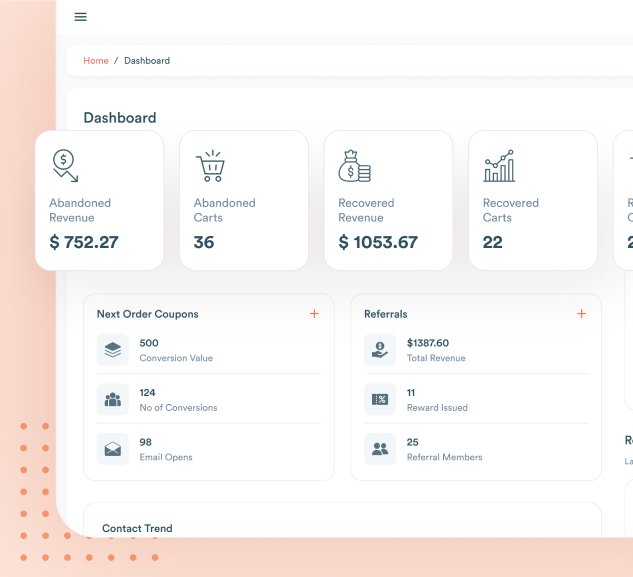Screen dimensions: 633x577
Task: Click the Total Revenue label
Action: [436, 358]
